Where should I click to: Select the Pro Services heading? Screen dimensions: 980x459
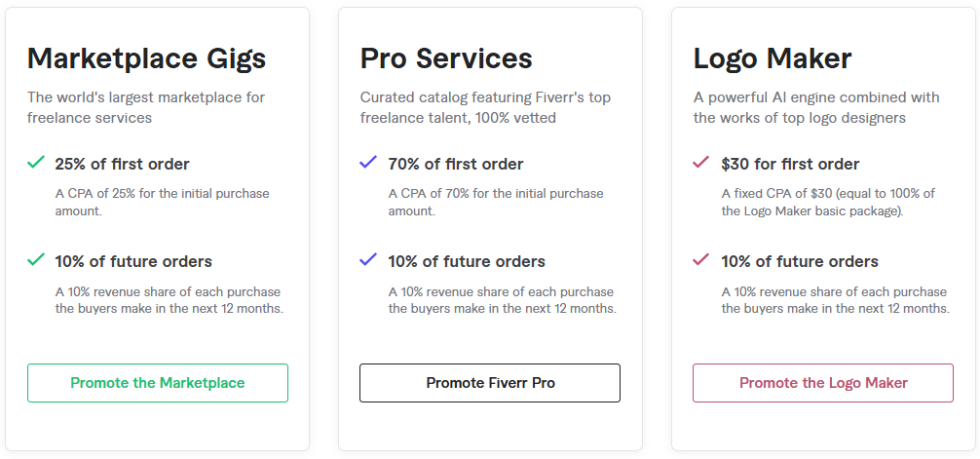[x=446, y=58]
